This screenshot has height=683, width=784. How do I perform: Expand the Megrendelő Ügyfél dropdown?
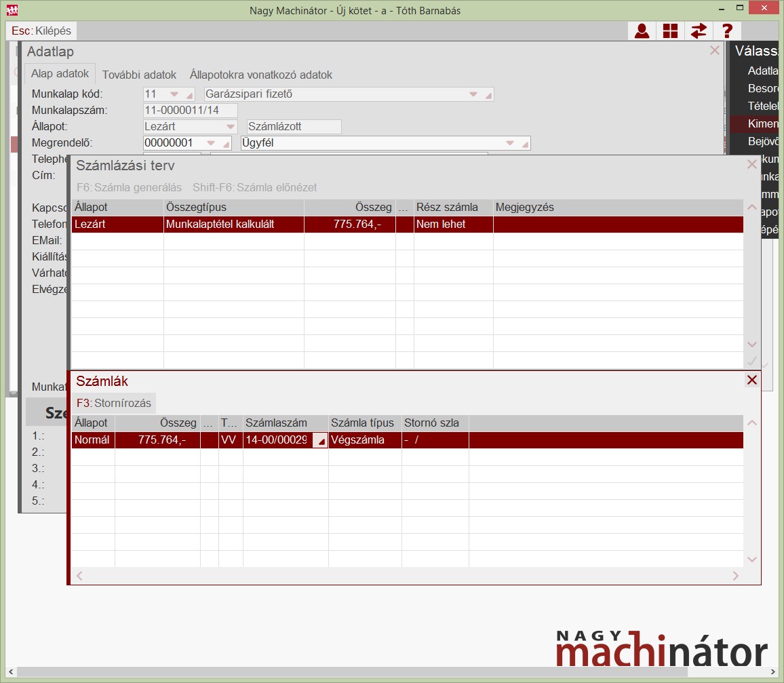[511, 143]
